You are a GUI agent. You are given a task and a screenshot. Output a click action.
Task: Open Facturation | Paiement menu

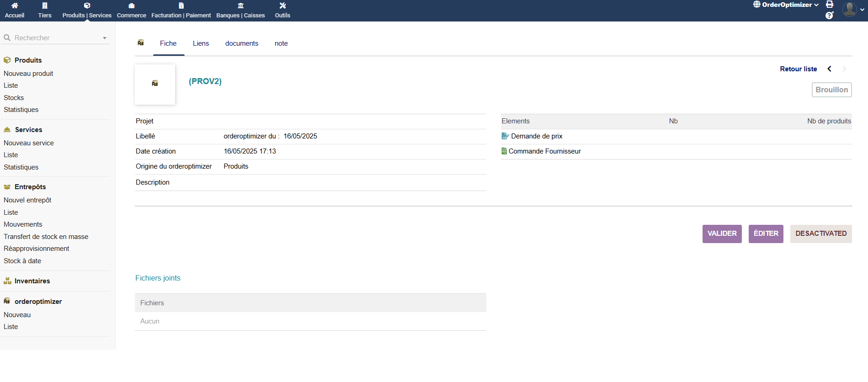click(181, 15)
